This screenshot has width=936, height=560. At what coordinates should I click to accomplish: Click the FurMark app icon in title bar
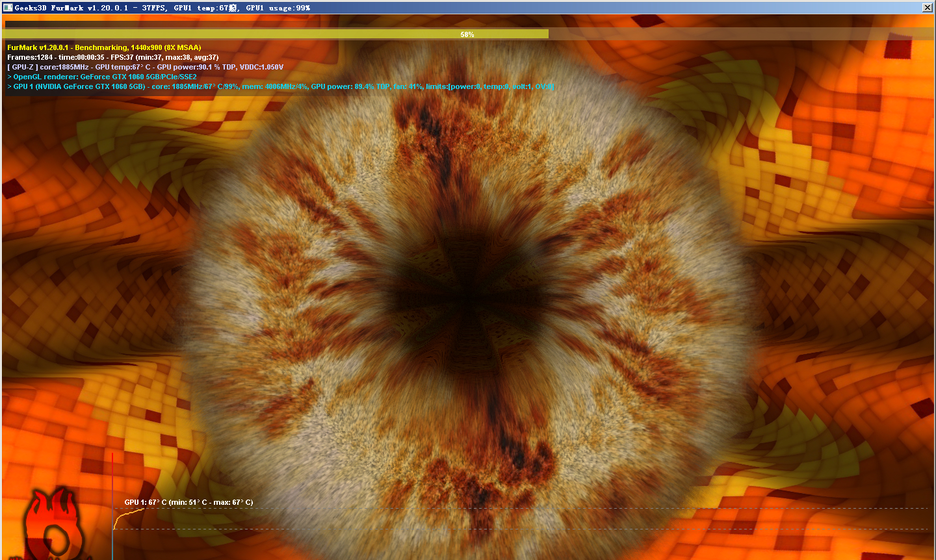[8, 8]
